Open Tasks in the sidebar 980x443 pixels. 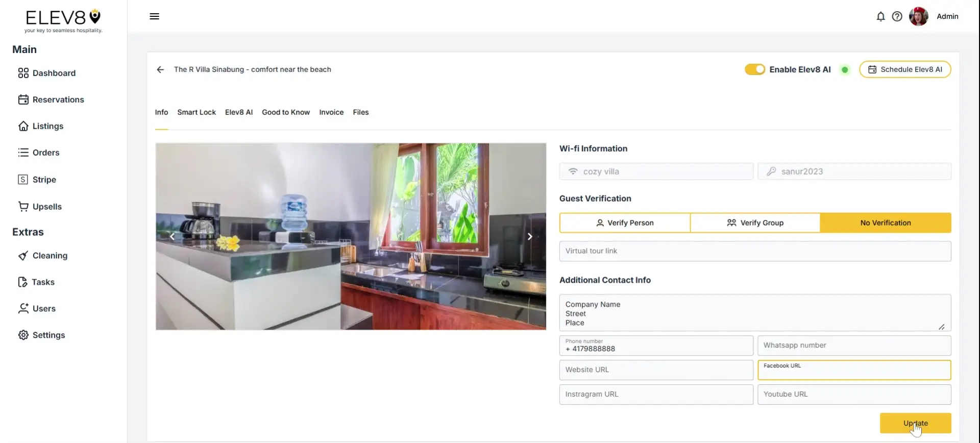pos(36,282)
